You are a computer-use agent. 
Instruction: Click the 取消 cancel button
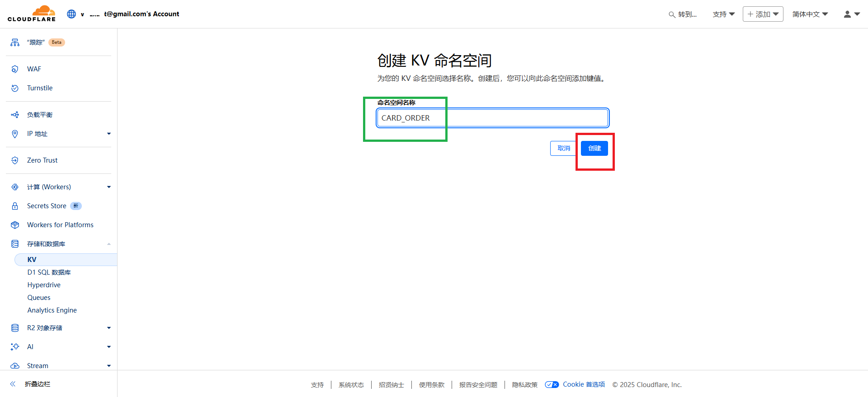[563, 148]
